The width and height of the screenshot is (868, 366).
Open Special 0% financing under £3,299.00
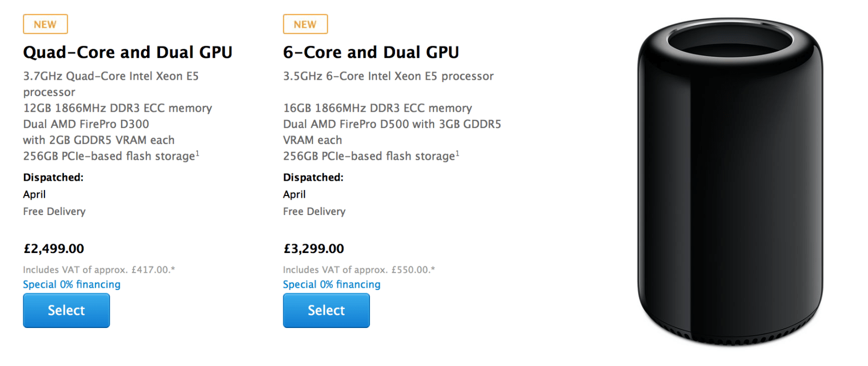coord(331,285)
